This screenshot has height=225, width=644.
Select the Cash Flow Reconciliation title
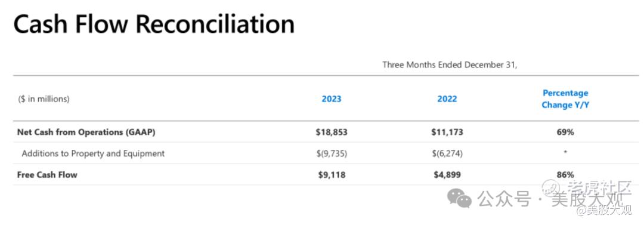click(154, 24)
